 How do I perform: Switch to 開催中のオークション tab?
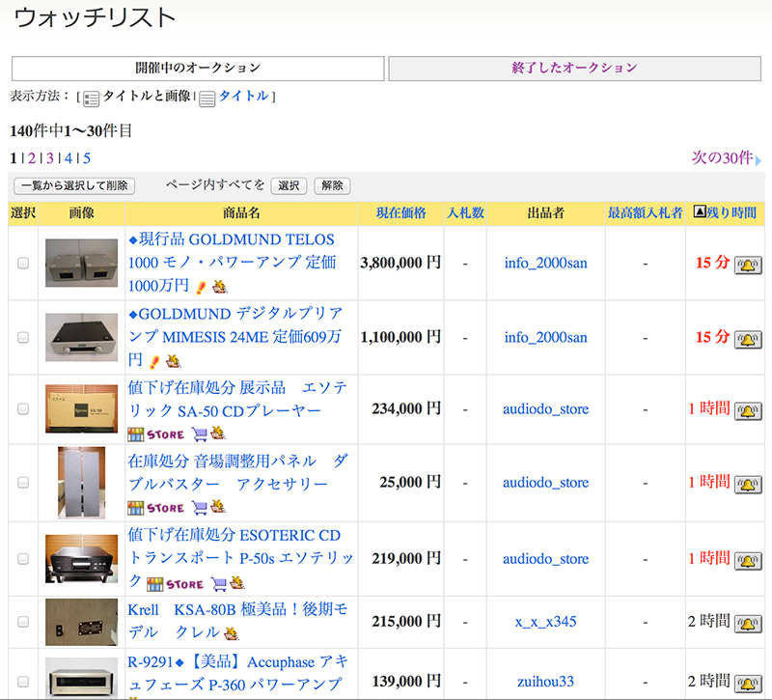pos(198,69)
